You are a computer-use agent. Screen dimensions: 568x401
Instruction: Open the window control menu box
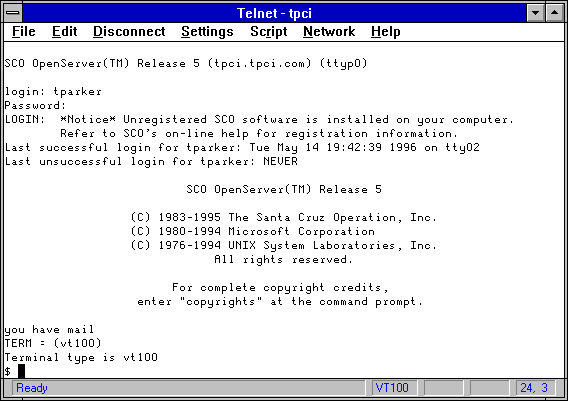[13, 13]
